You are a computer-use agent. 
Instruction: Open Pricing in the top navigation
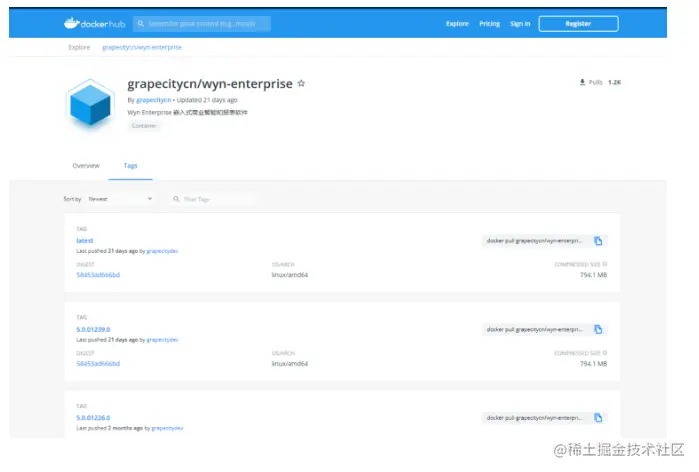coord(489,24)
